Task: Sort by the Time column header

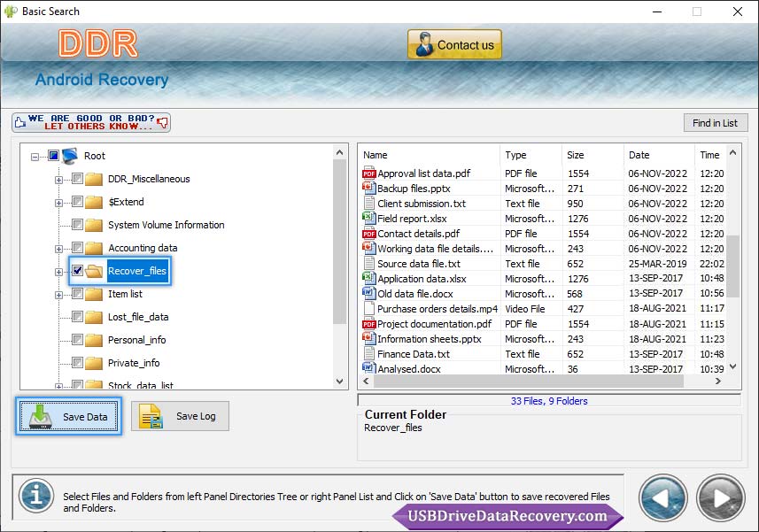Action: tap(710, 155)
